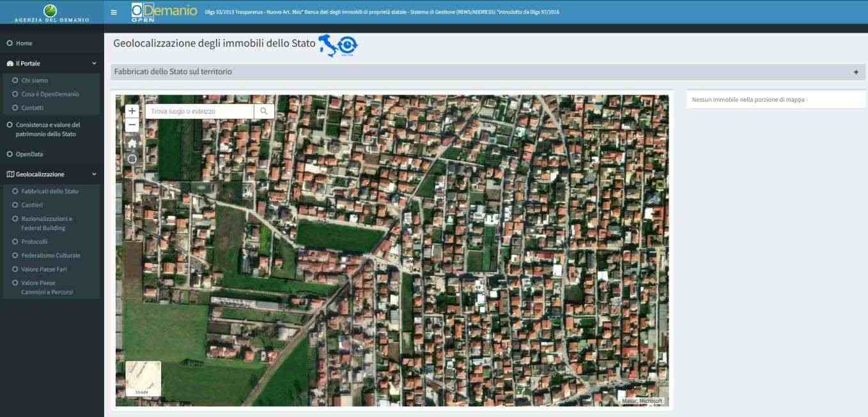Click the locate-me compass icon on map
Image resolution: width=868 pixels, height=417 pixels.
pos(132,158)
